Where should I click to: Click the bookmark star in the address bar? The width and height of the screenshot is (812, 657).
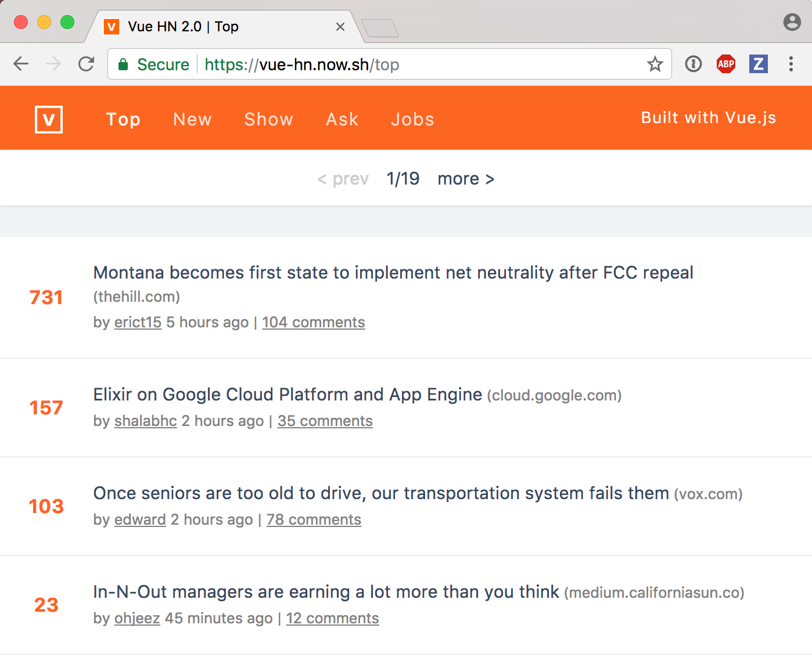coord(655,64)
